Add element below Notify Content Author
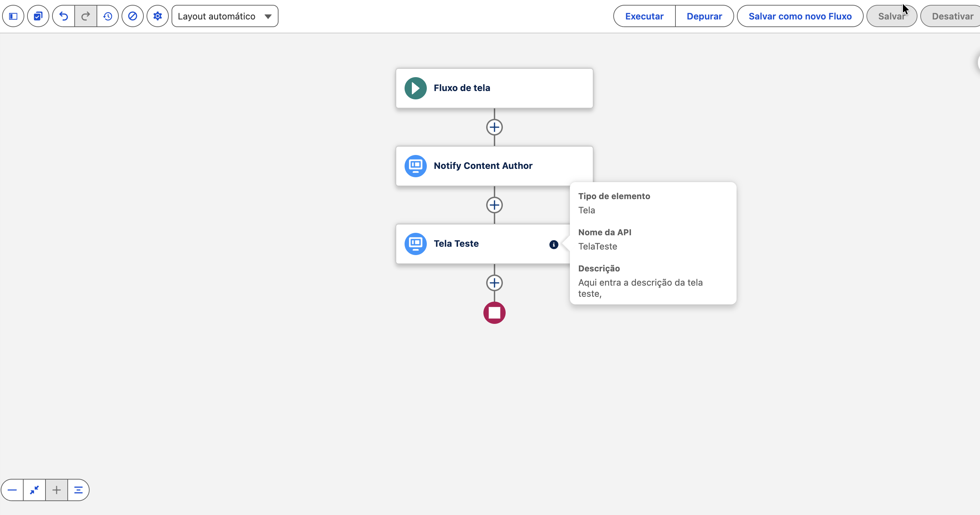 pos(494,205)
